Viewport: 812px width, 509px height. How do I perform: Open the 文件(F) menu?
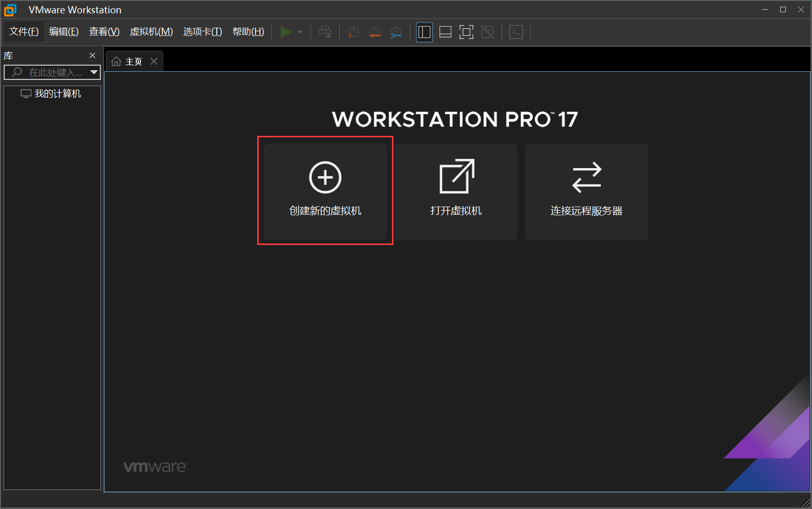pos(24,32)
